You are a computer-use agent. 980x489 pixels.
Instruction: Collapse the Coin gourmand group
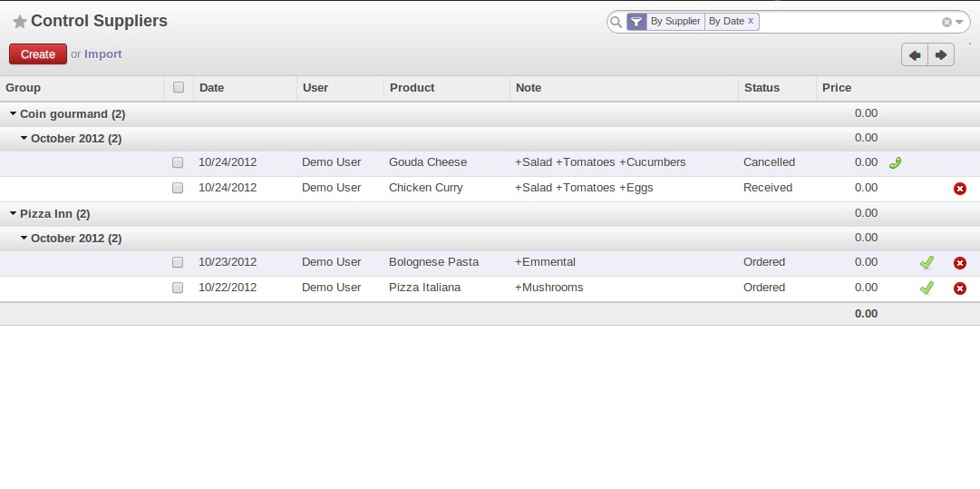(14, 114)
